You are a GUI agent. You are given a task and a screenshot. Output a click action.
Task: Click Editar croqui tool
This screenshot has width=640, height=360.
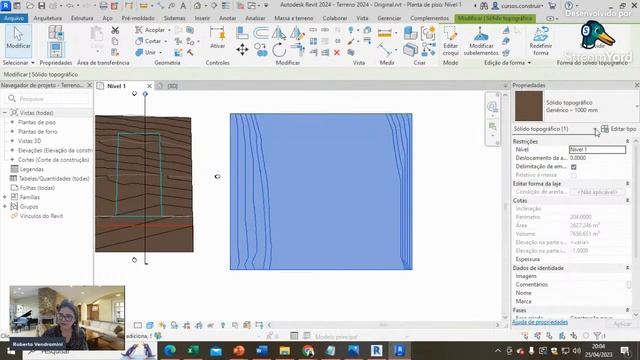[450, 41]
